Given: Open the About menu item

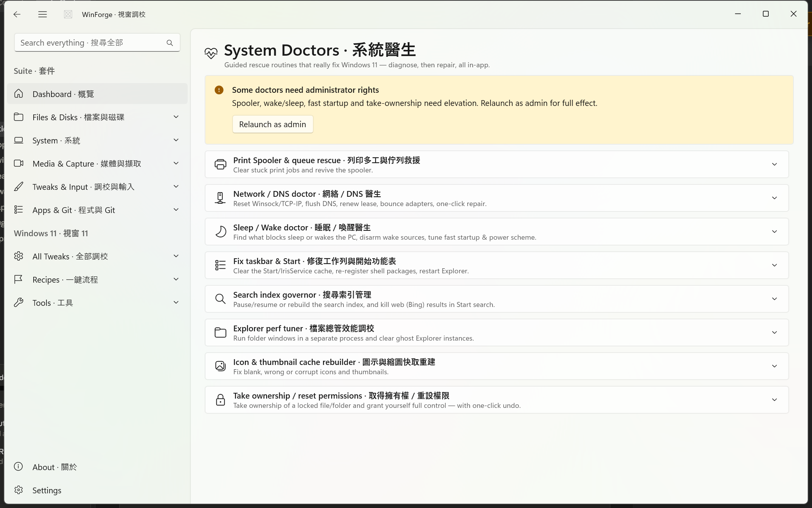Looking at the screenshot, I should pyautogui.click(x=97, y=467).
